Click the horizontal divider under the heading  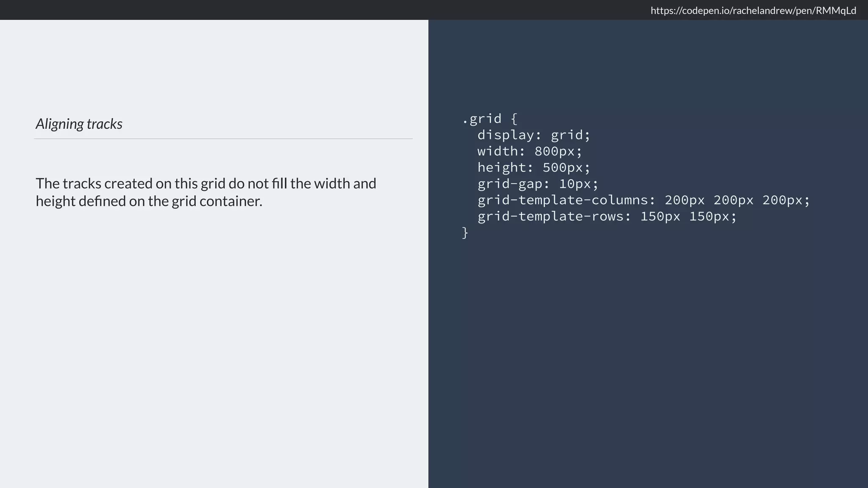[223, 139]
